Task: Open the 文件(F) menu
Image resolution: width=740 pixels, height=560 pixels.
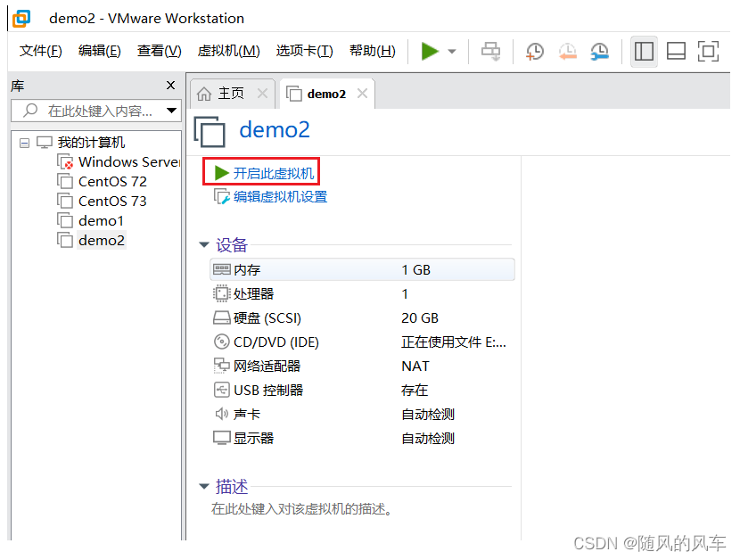Action: click(41, 51)
